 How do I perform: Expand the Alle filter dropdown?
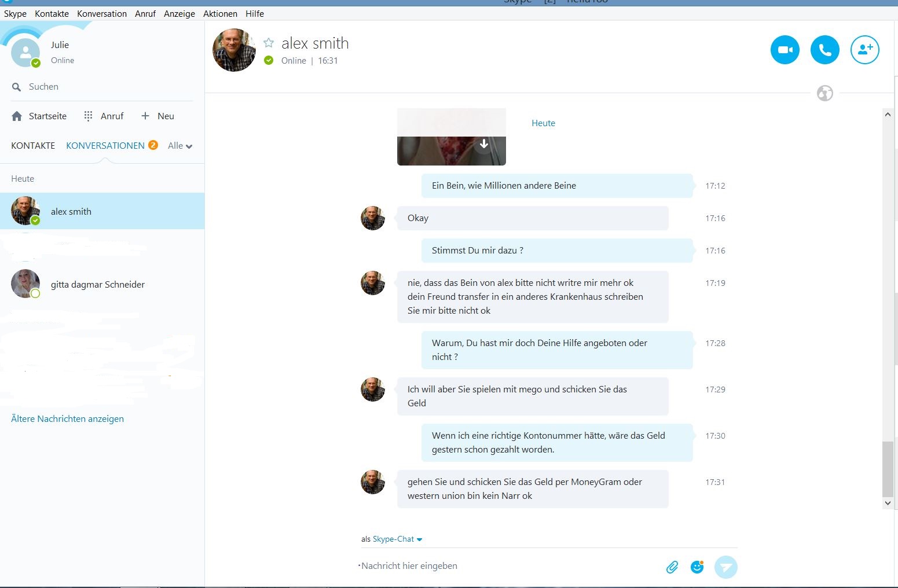pyautogui.click(x=179, y=146)
